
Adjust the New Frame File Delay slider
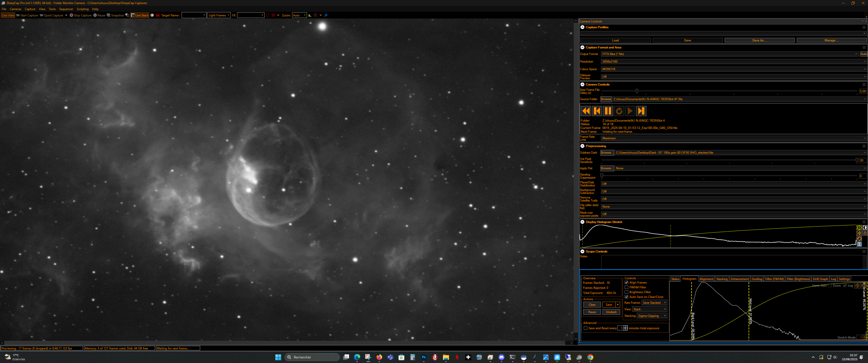pyautogui.click(x=637, y=91)
